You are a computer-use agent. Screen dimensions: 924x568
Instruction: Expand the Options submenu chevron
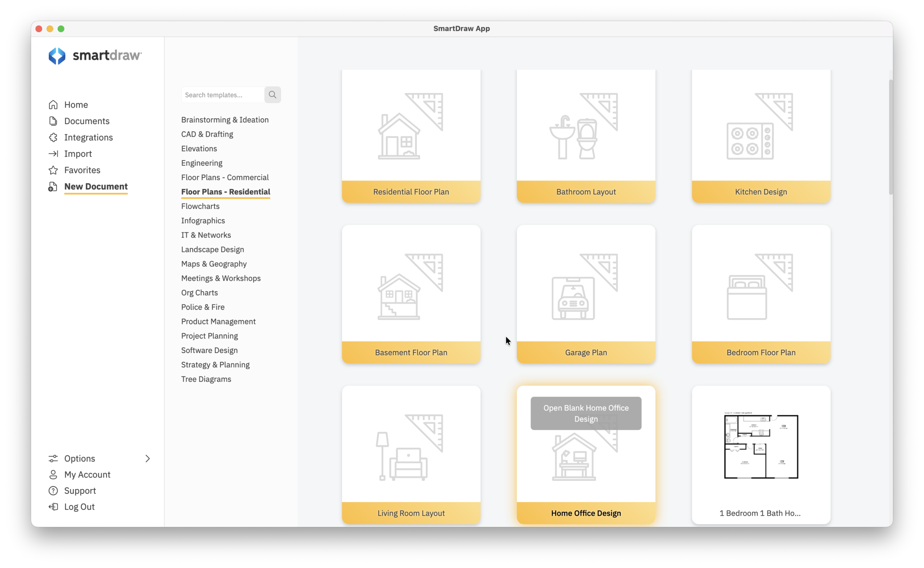click(148, 458)
